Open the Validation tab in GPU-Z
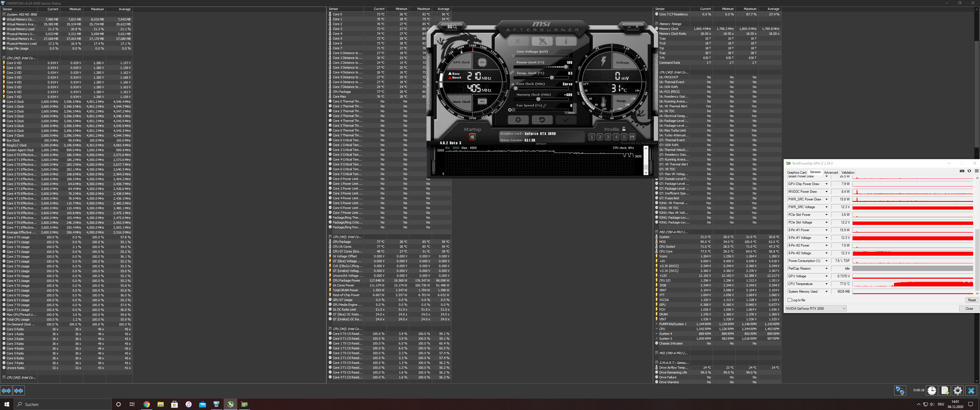This screenshot has height=410, width=980. (x=848, y=172)
